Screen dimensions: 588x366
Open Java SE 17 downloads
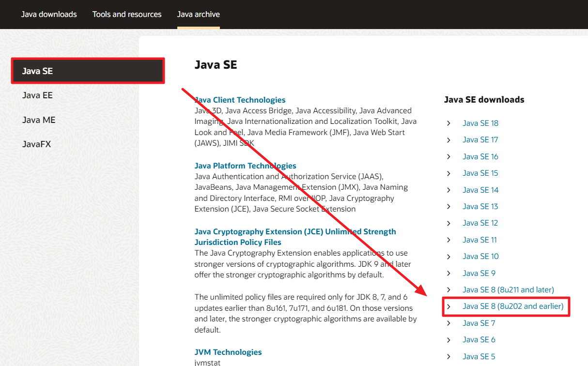(480, 139)
